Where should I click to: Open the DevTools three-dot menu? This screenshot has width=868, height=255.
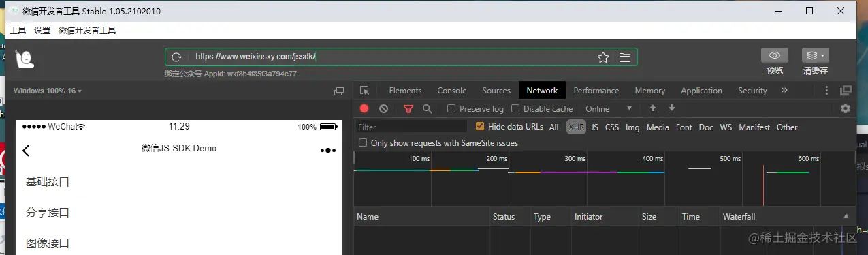pyautogui.click(x=826, y=91)
